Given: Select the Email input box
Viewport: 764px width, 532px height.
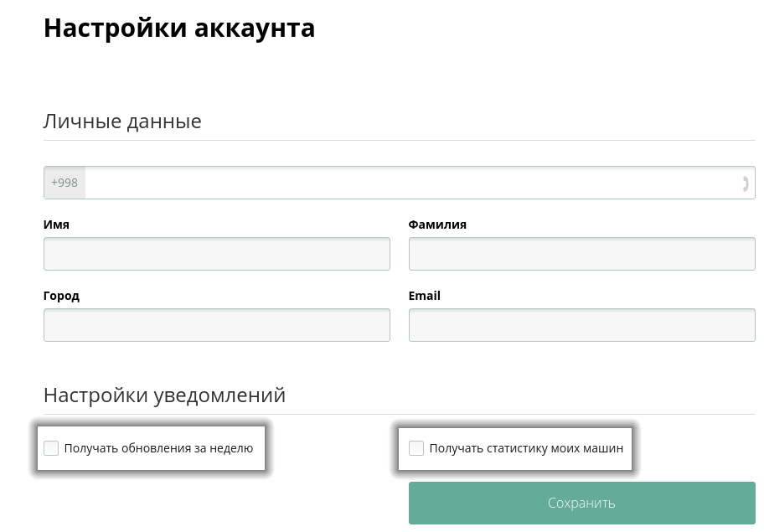Looking at the screenshot, I should pos(581,325).
